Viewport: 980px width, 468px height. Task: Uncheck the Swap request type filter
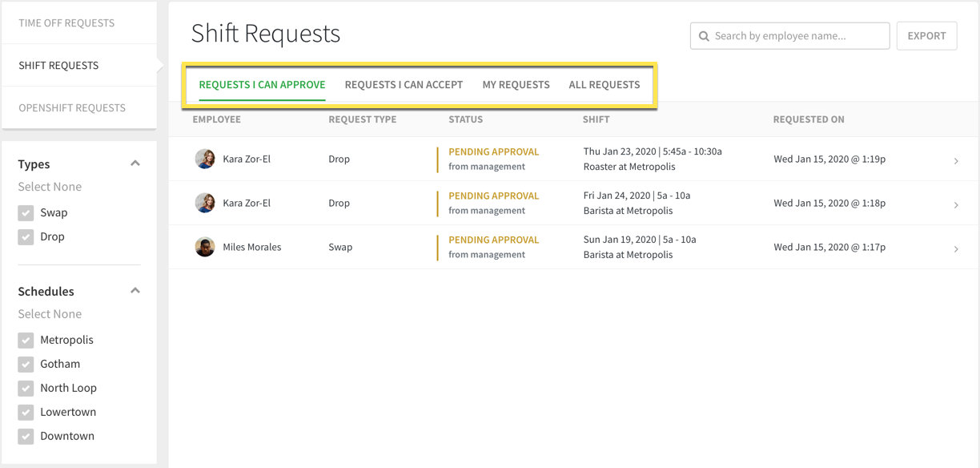(x=25, y=212)
